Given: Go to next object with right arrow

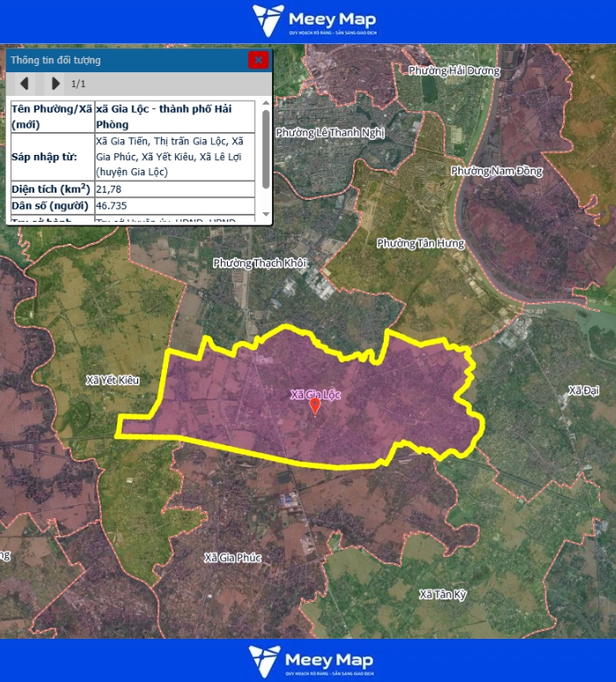Looking at the screenshot, I should tap(55, 84).
